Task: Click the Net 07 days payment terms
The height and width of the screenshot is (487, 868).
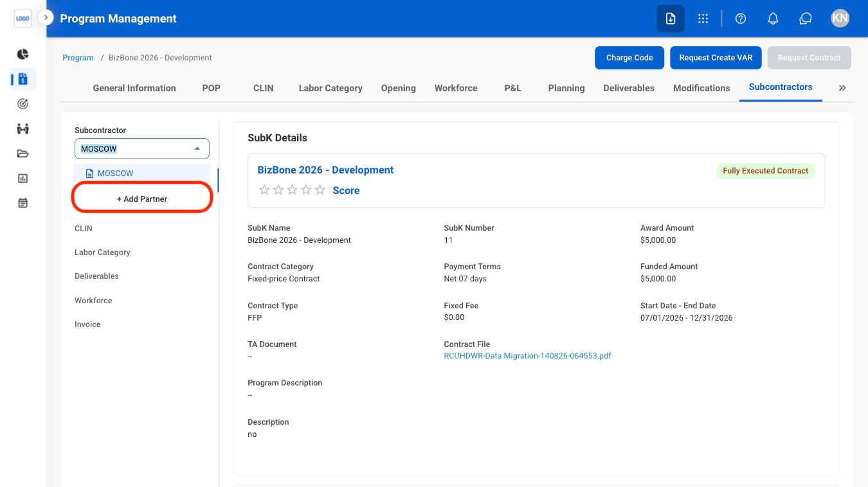Action: (x=465, y=279)
